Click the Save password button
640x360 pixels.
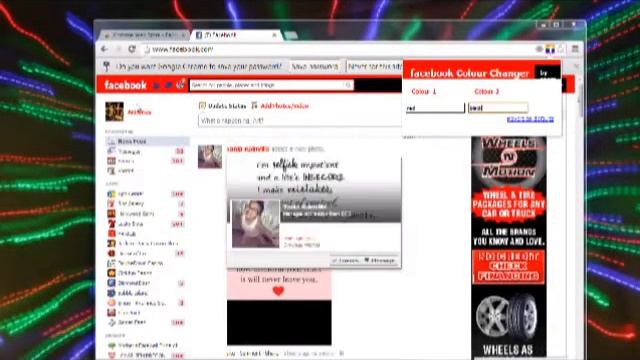(x=315, y=66)
